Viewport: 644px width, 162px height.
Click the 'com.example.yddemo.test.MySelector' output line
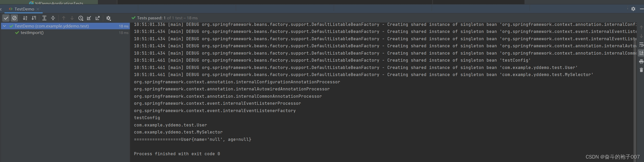[178, 132]
